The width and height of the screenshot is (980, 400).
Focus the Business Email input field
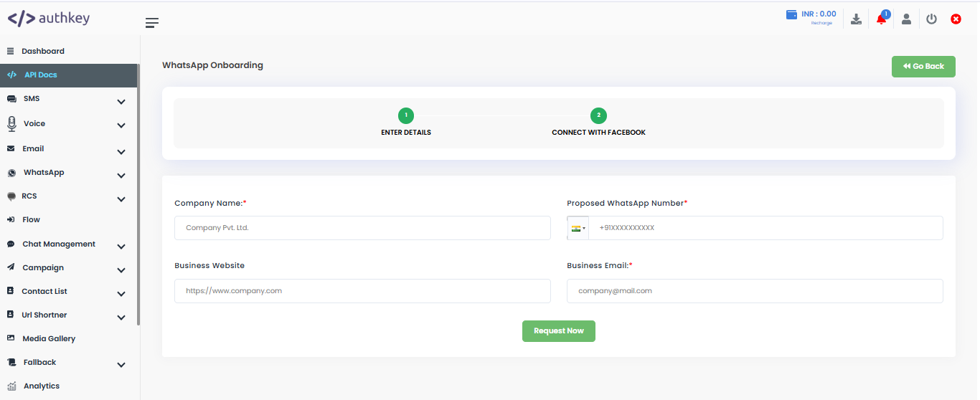754,291
